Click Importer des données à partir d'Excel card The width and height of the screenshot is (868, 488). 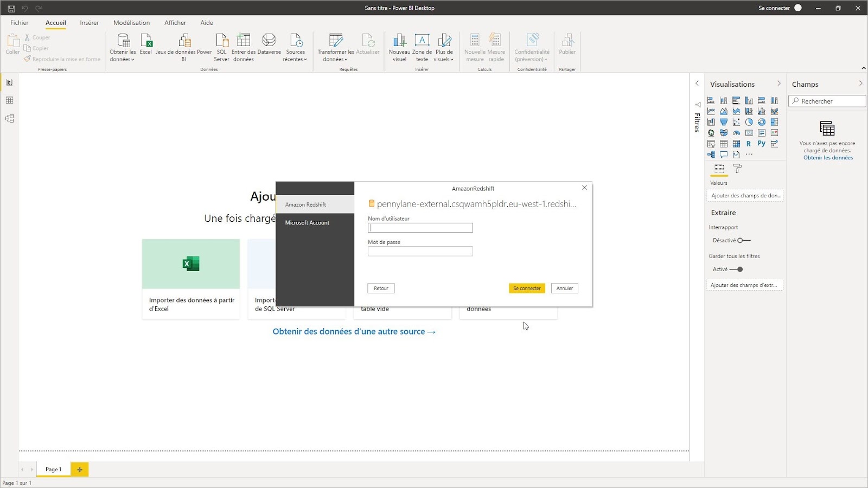[191, 279]
